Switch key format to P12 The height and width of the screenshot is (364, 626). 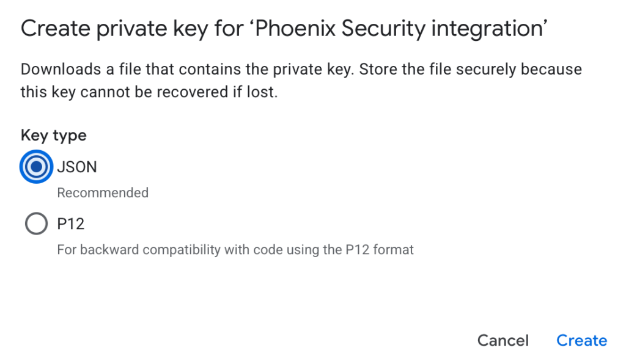click(36, 224)
